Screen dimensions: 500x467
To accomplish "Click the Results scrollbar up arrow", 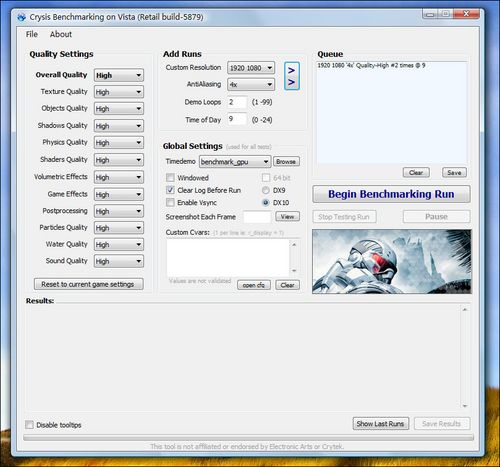I will (x=465, y=310).
